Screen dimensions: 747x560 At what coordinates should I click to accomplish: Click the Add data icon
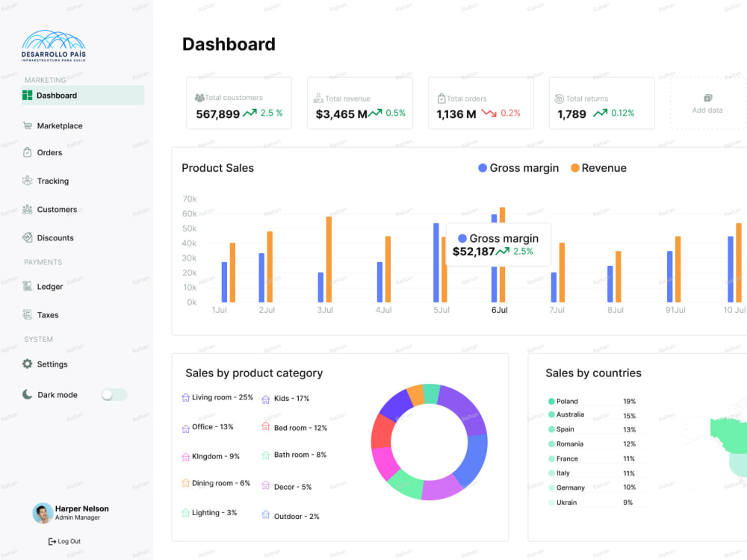point(708,98)
